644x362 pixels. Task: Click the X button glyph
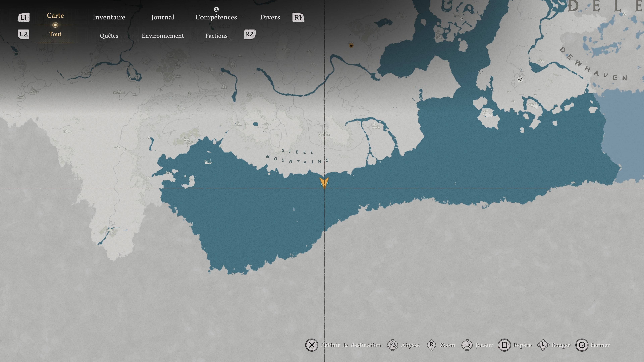coord(311,345)
